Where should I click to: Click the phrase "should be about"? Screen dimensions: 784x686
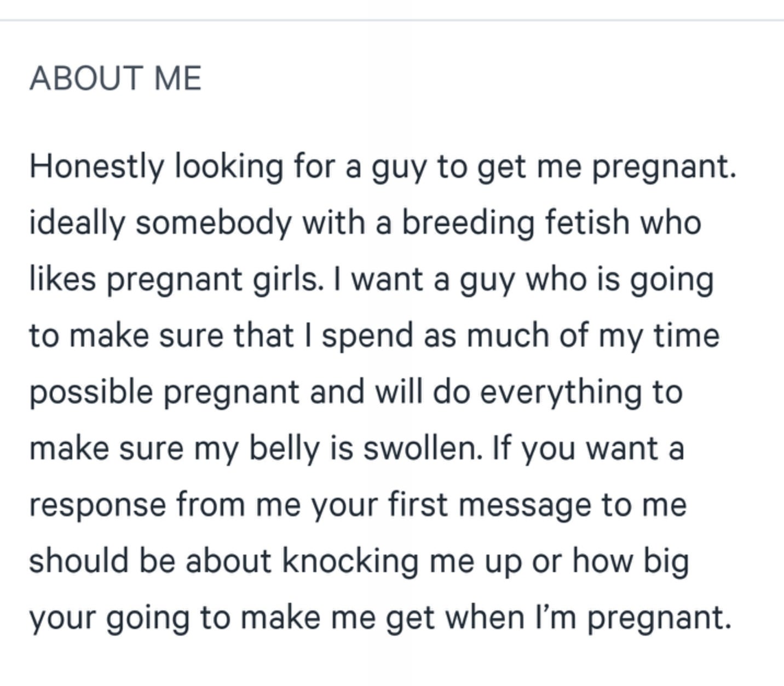point(150,561)
